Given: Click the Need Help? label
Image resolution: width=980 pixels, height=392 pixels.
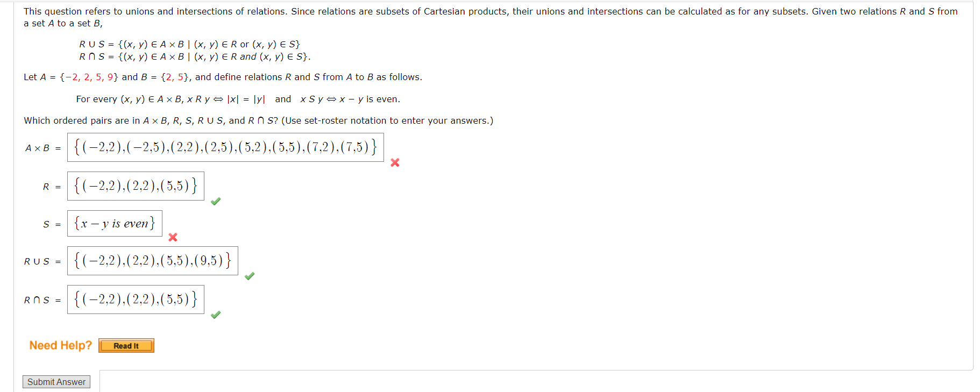Looking at the screenshot, I should click(60, 345).
